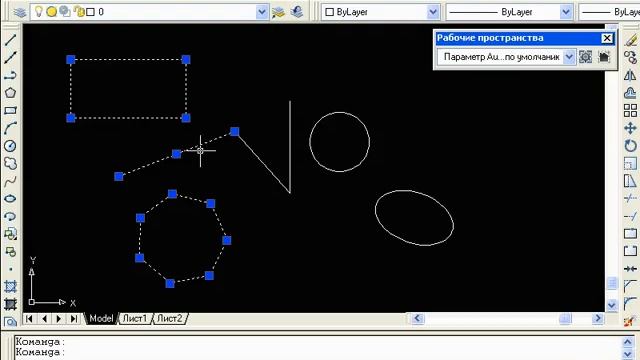The width and height of the screenshot is (640, 360).
Task: Select the Line drawing tool
Action: (10, 40)
